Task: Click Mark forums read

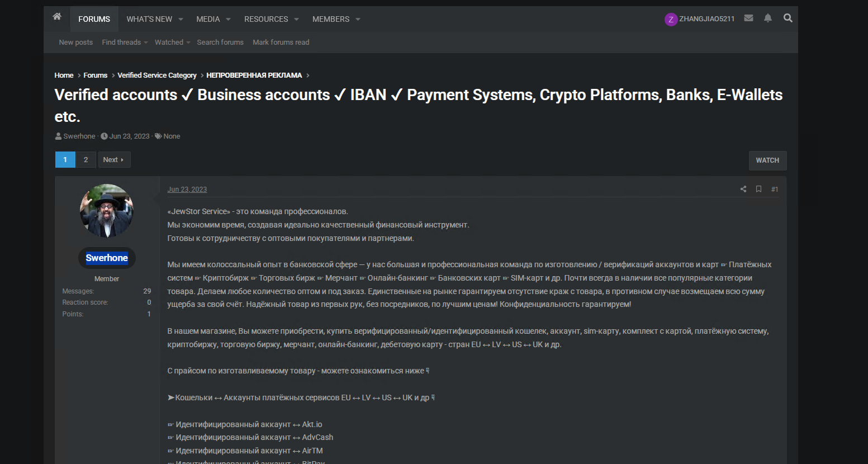Action: pyautogui.click(x=281, y=42)
